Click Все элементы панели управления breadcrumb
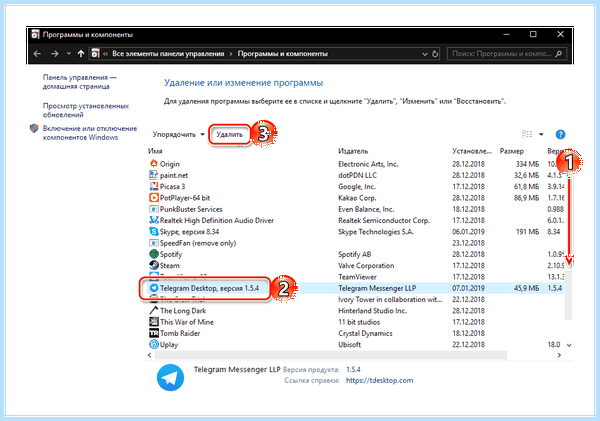This screenshot has width=600, height=421. pos(168,54)
